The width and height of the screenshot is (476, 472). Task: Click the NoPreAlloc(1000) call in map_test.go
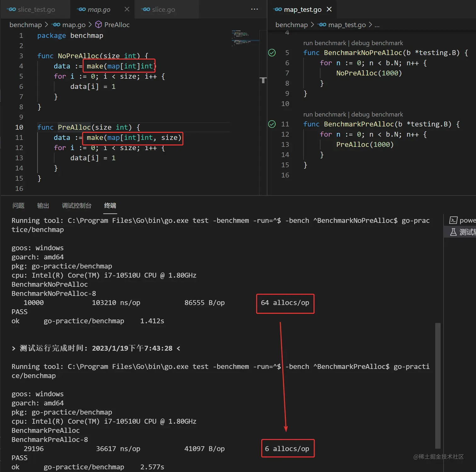pos(369,73)
